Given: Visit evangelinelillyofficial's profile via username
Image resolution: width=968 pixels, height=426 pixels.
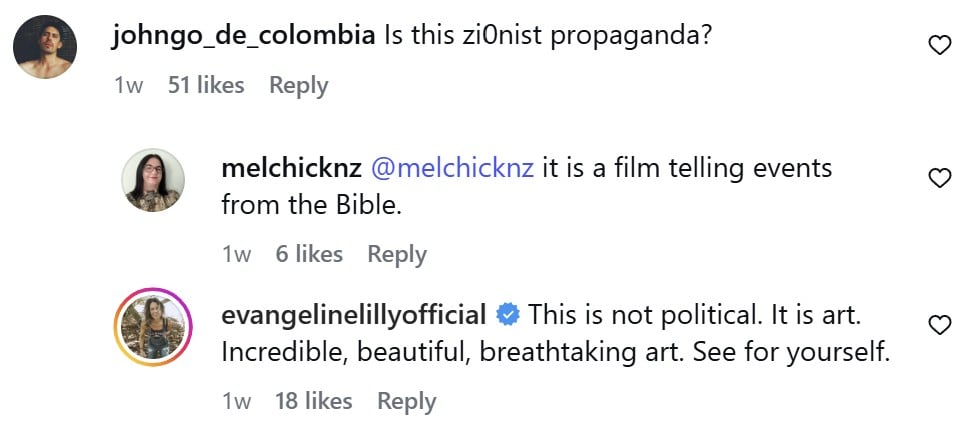Looking at the screenshot, I should coord(354,316).
